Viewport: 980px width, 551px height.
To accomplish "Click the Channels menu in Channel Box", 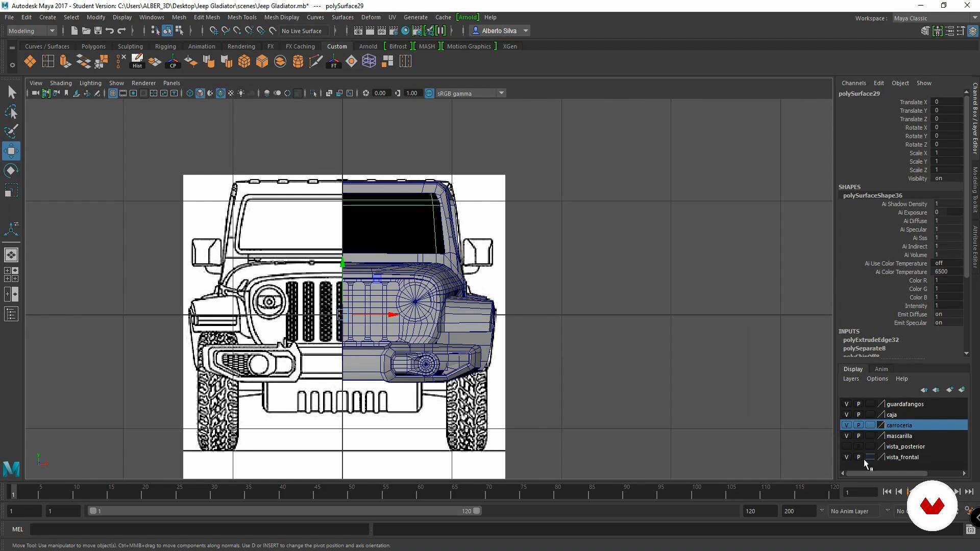I will pyautogui.click(x=853, y=83).
